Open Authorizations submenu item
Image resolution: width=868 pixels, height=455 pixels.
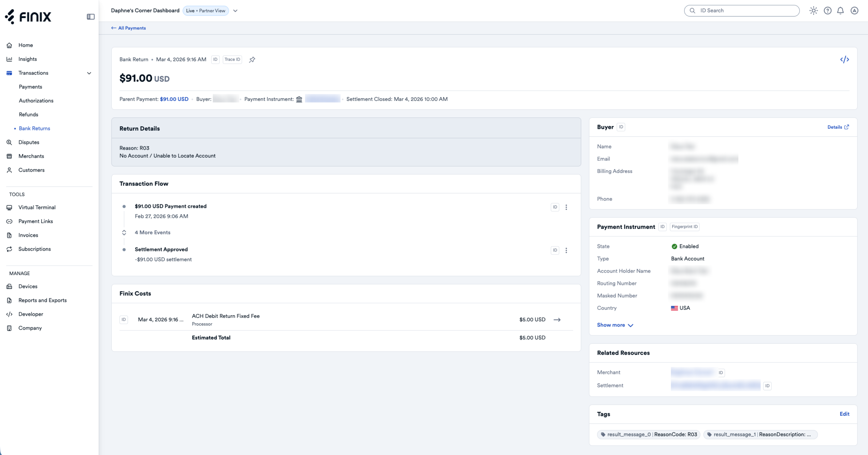36,101
